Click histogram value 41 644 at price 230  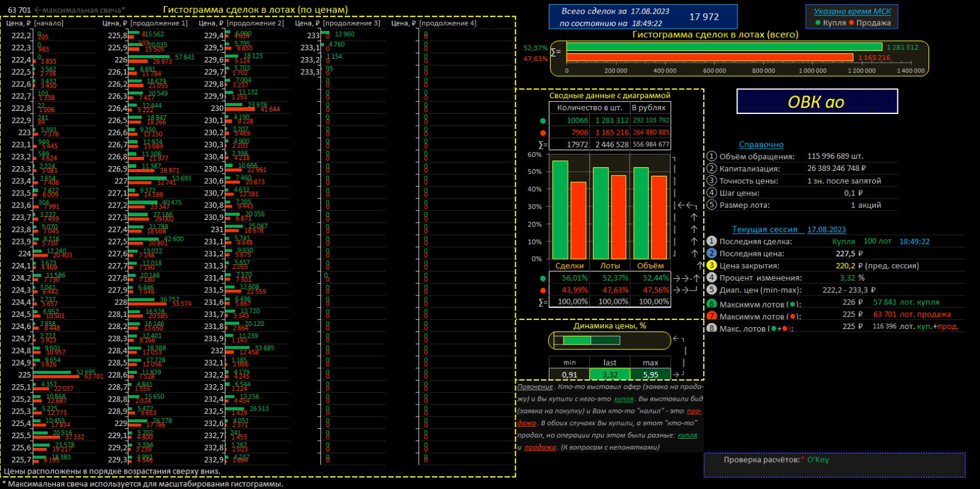270,110
